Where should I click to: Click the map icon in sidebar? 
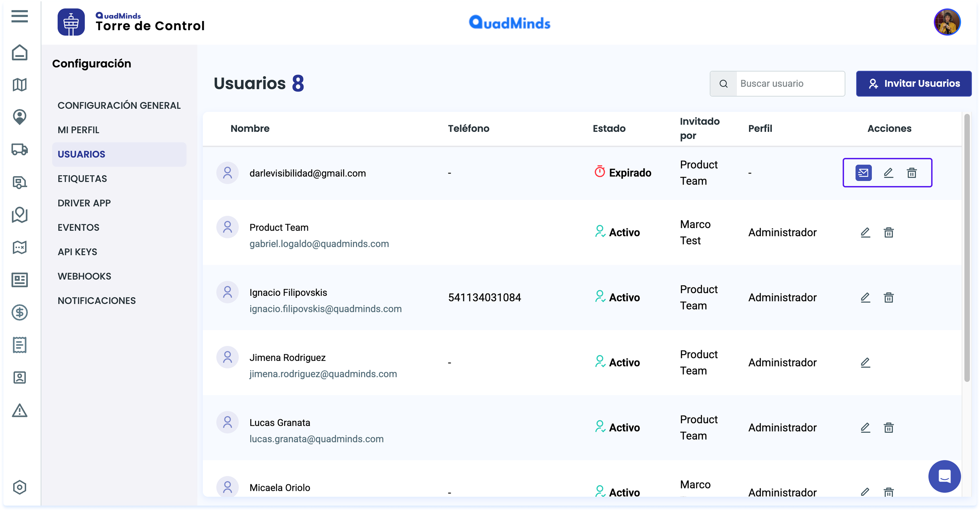coord(19,84)
